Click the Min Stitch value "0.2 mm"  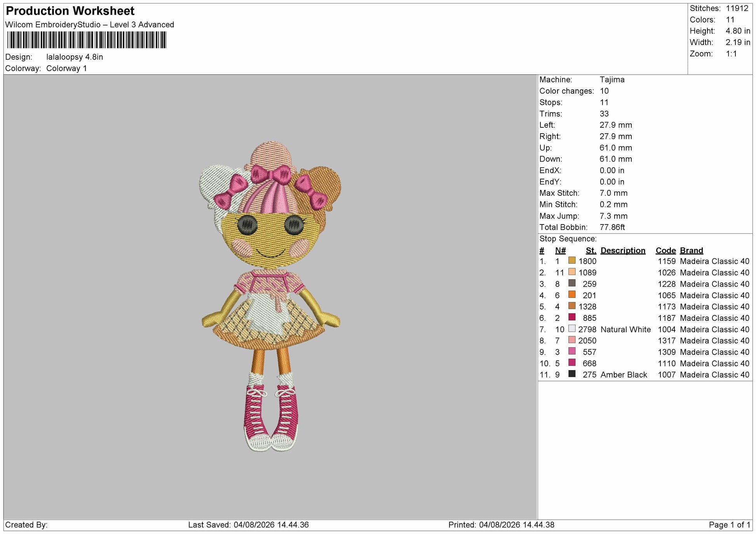pyautogui.click(x=613, y=204)
